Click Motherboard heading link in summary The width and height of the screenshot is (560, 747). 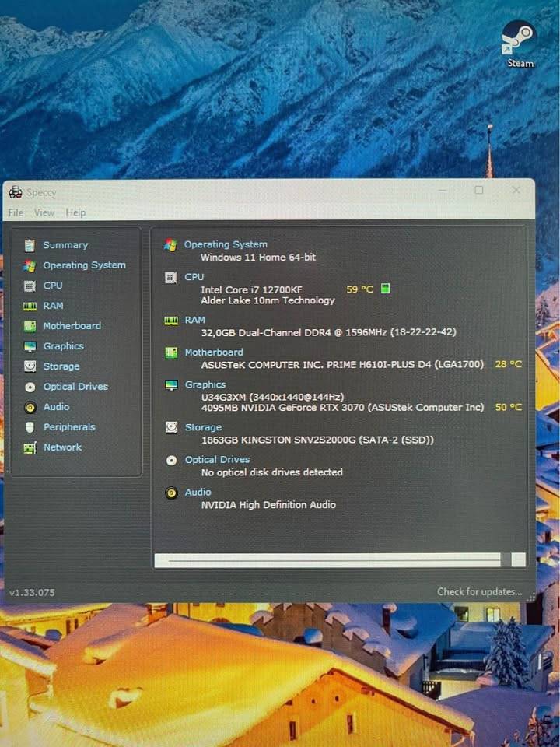point(214,352)
